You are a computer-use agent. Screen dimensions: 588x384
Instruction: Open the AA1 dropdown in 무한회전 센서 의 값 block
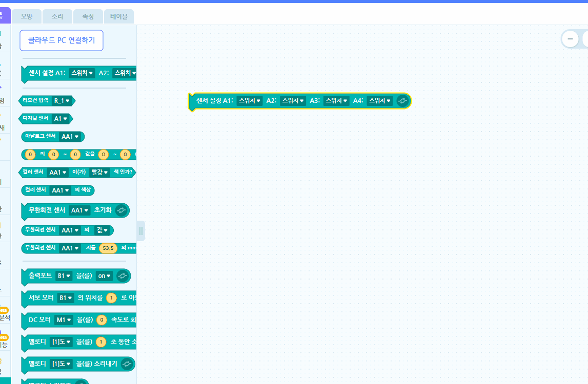click(x=70, y=230)
